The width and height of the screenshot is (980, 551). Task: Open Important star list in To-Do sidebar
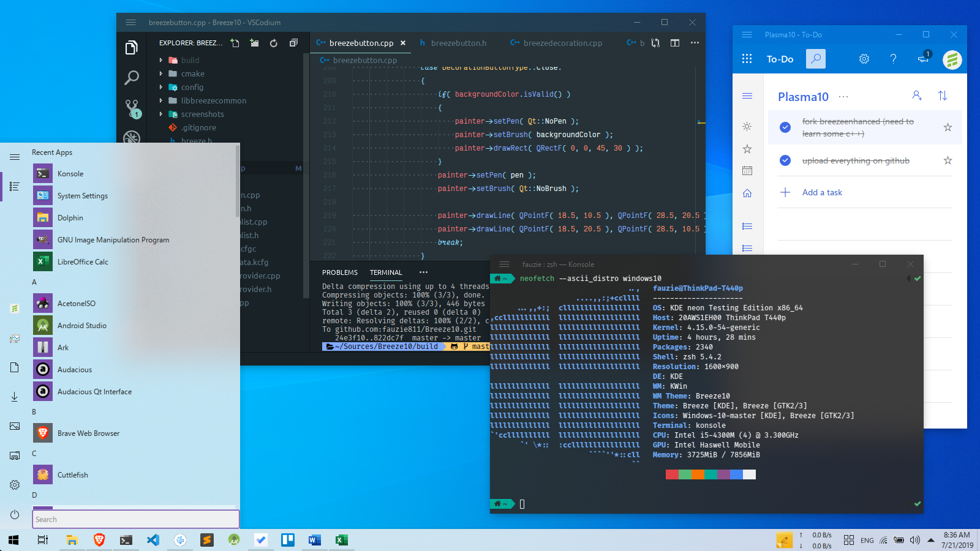(x=747, y=149)
